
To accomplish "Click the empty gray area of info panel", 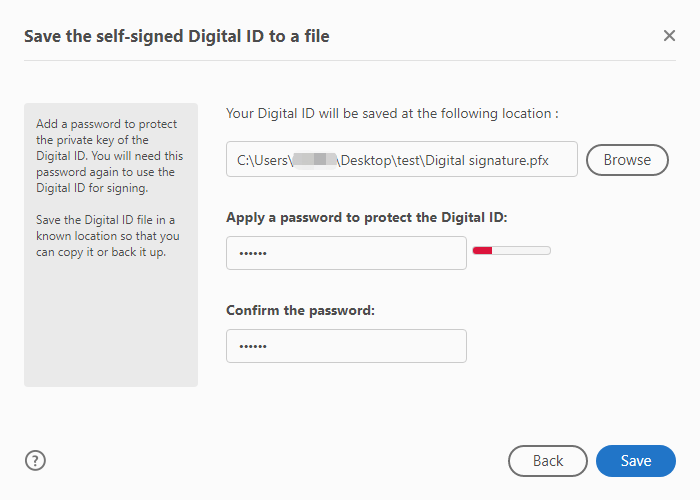I will coord(111,326).
